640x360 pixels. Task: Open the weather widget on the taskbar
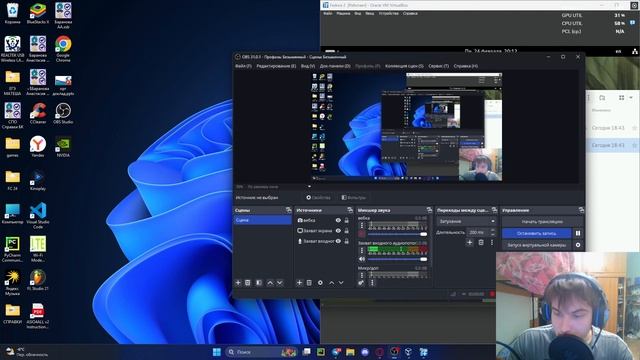(x=27, y=352)
